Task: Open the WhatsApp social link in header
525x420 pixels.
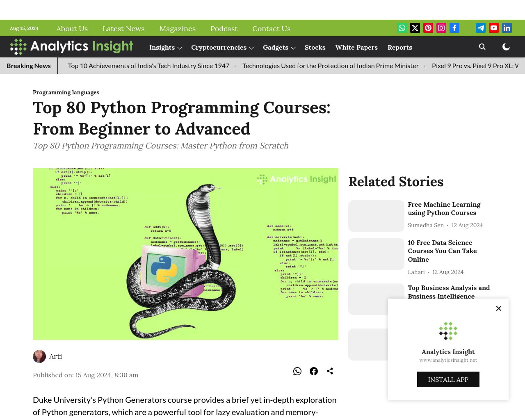Action: pos(402,28)
